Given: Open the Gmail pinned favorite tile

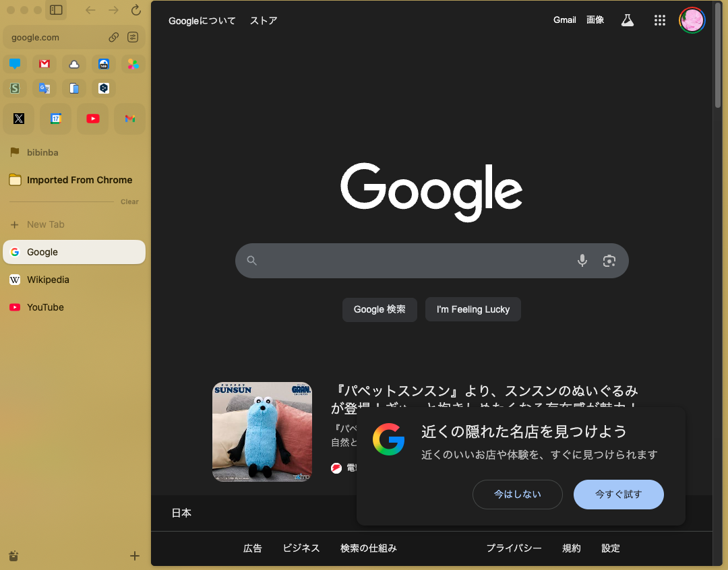Looking at the screenshot, I should point(130,119).
